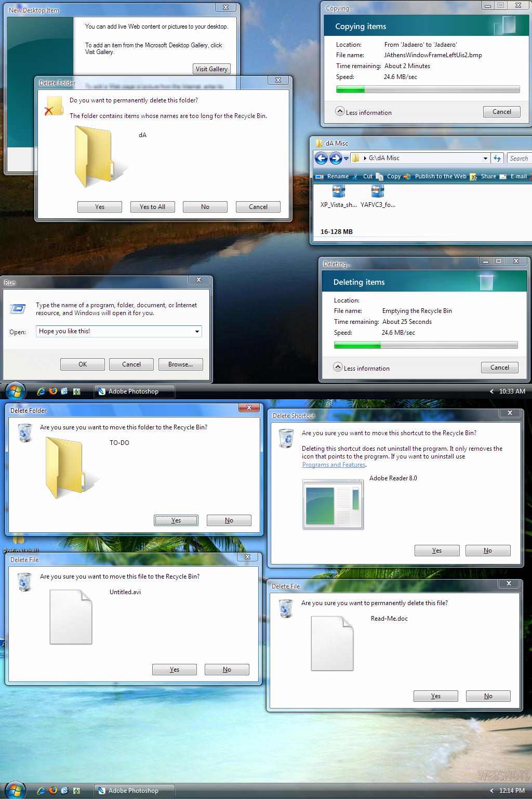The image size is (532, 799).
Task: Launch Firefox from the taskbar
Action: [x=52, y=790]
